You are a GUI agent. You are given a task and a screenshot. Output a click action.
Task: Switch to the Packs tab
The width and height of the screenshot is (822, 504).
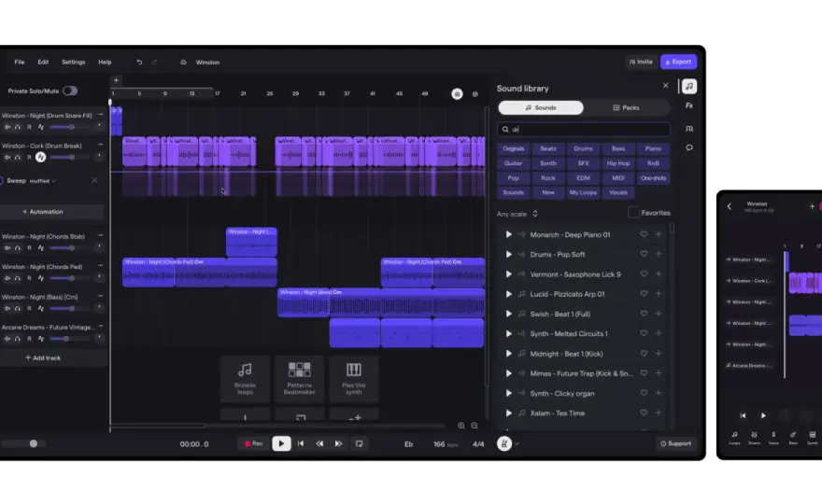(627, 107)
